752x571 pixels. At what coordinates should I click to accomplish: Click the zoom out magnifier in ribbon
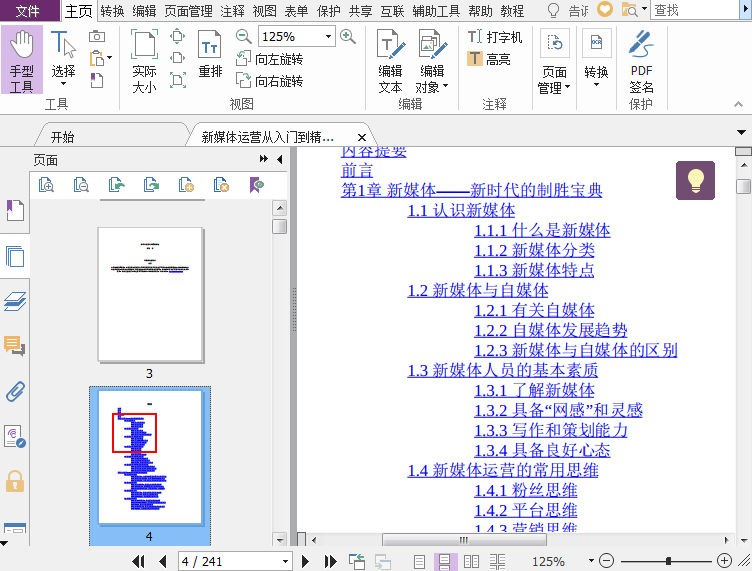click(x=244, y=36)
